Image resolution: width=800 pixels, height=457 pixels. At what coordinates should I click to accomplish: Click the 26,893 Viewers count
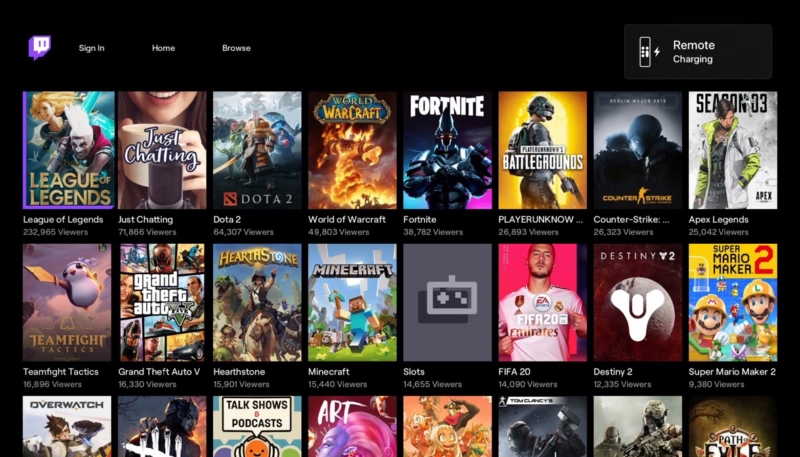coord(529,232)
